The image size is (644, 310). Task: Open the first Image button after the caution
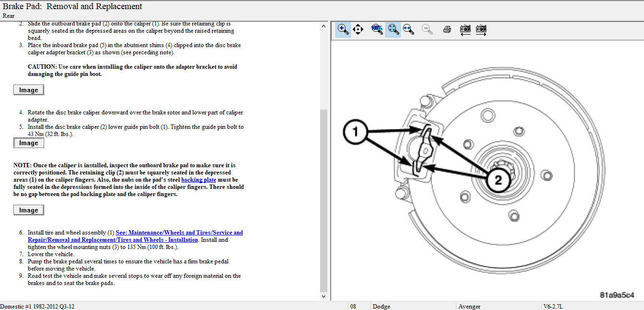pos(29,90)
